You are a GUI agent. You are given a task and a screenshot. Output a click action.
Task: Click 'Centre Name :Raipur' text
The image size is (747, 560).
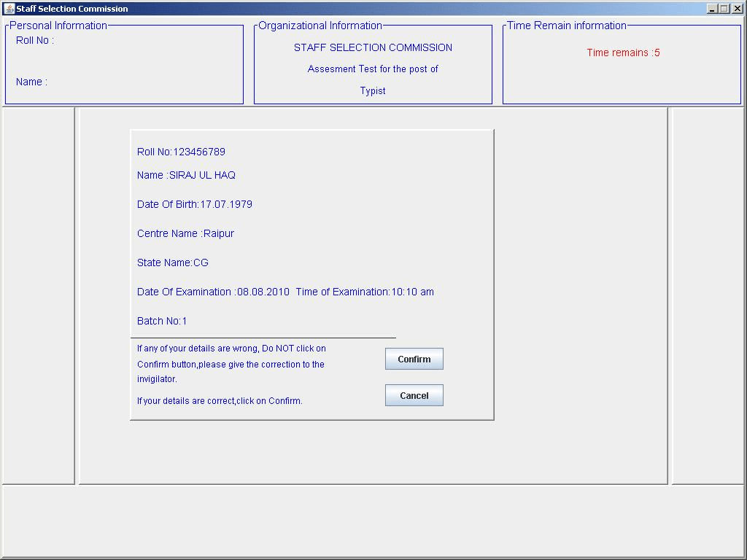[x=185, y=233]
